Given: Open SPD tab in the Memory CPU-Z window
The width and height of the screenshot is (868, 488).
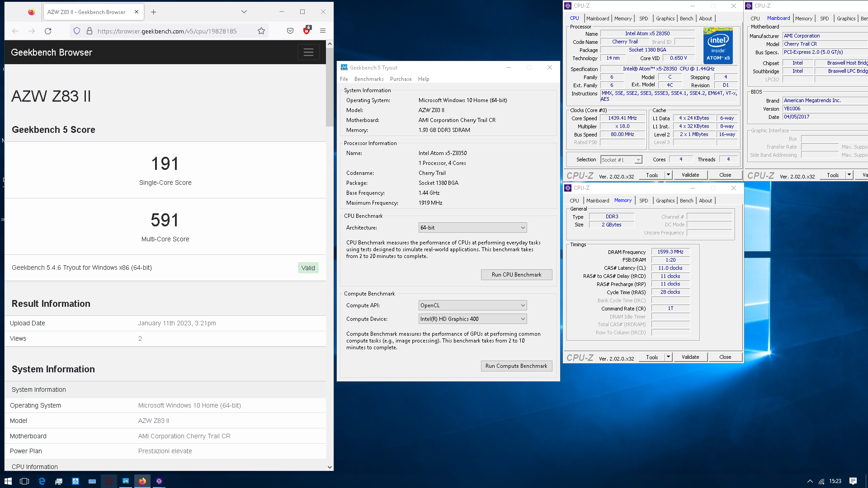Looking at the screenshot, I should (x=644, y=201).
